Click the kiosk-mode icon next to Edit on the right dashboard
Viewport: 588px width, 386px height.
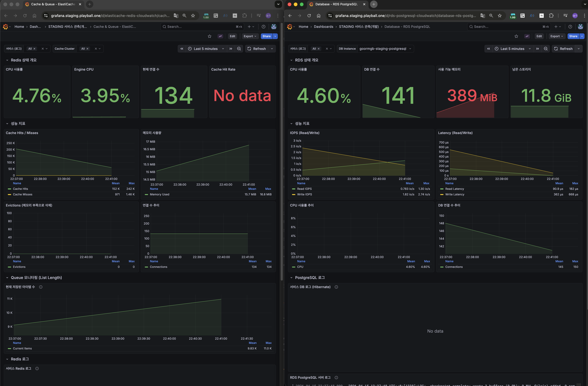(527, 36)
